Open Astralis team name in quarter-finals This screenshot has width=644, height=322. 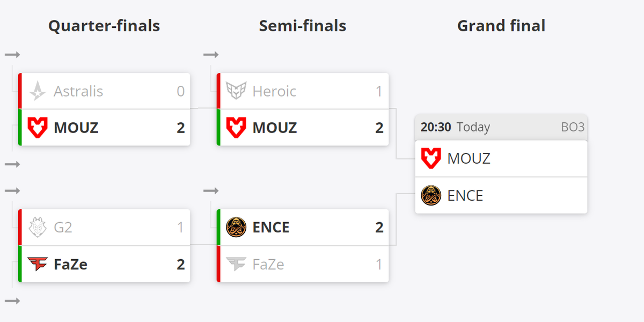coord(78,91)
